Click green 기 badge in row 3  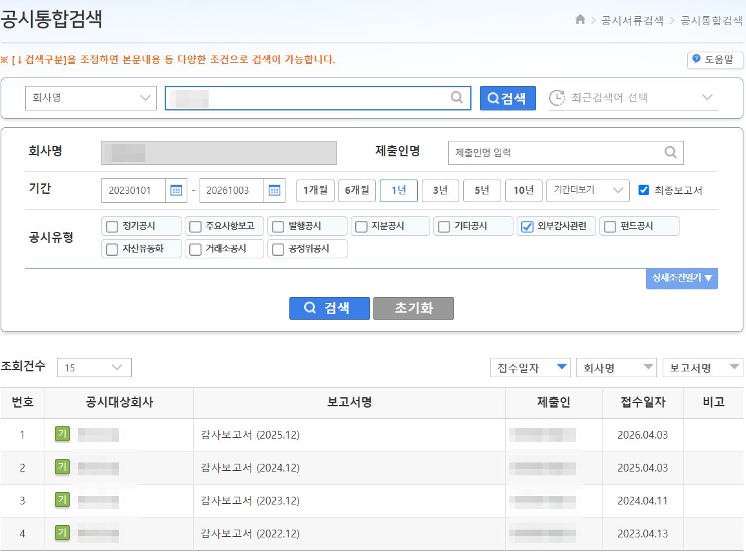(62, 499)
